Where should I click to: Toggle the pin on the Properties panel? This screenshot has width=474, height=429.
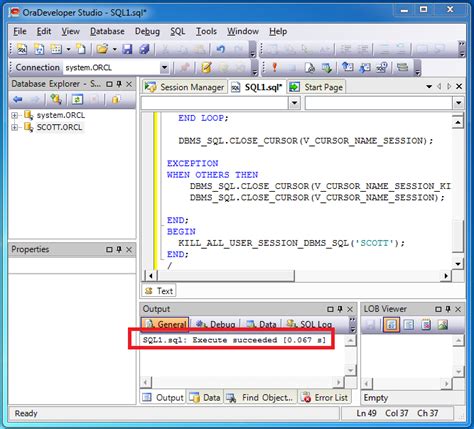(119, 249)
